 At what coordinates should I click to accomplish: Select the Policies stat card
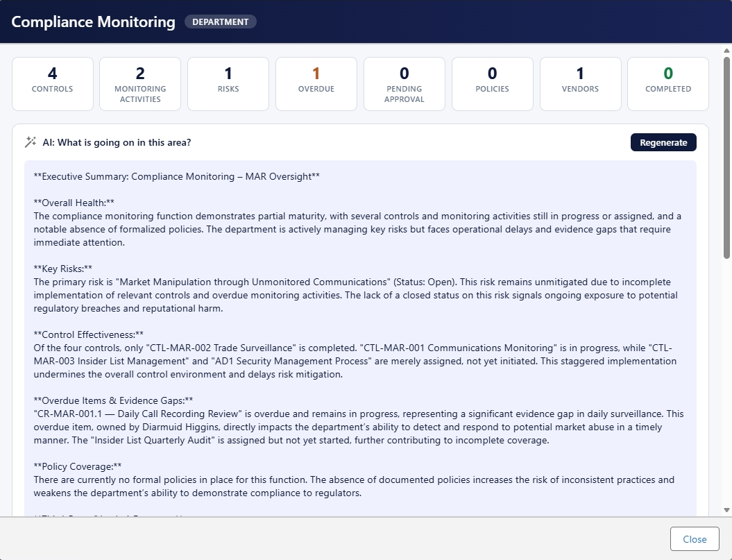pos(493,84)
